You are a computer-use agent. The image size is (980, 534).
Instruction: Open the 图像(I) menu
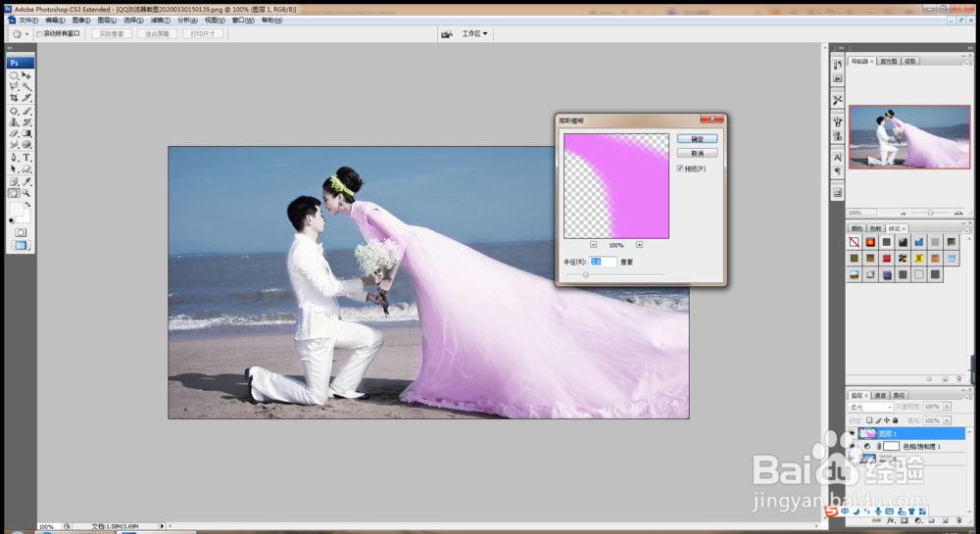click(x=80, y=21)
